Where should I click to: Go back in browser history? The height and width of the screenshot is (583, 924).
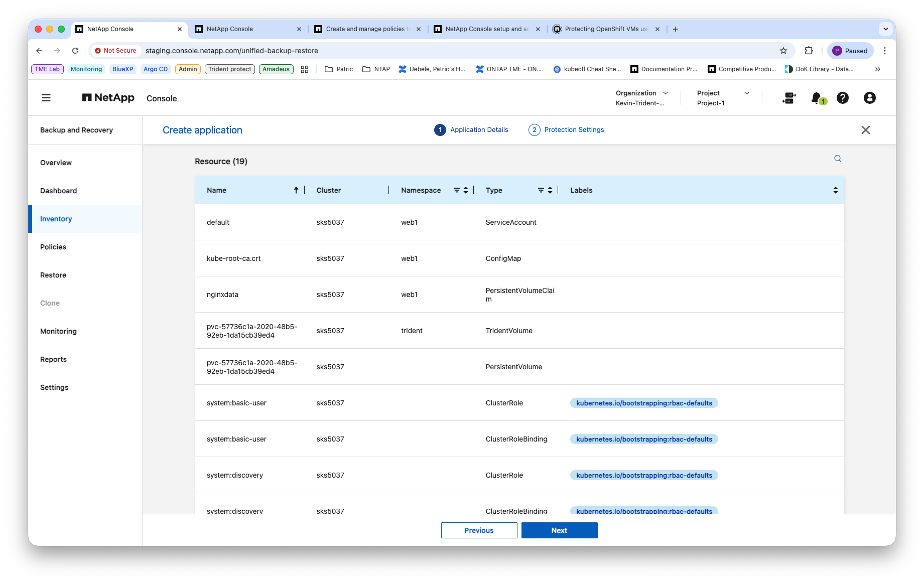39,51
